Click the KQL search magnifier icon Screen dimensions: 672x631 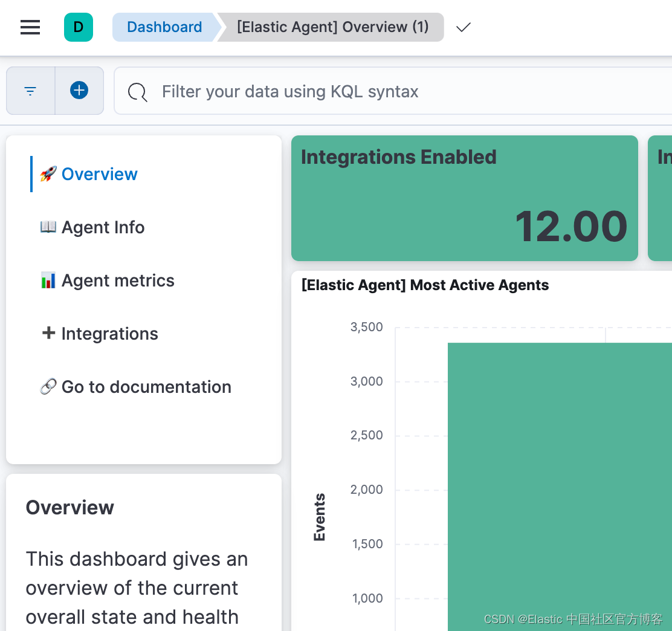(x=138, y=92)
